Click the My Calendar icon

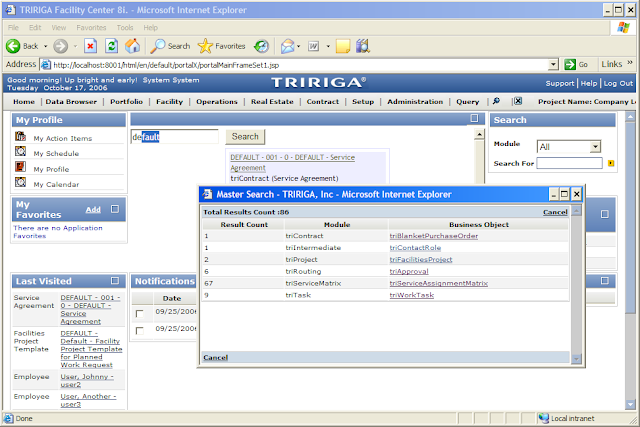[20, 182]
